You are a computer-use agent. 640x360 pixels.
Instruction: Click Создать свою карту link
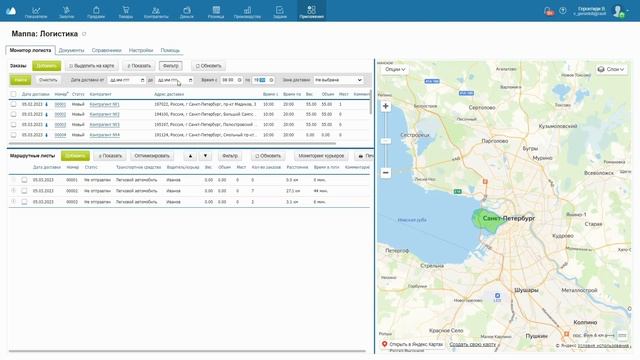[473, 344]
